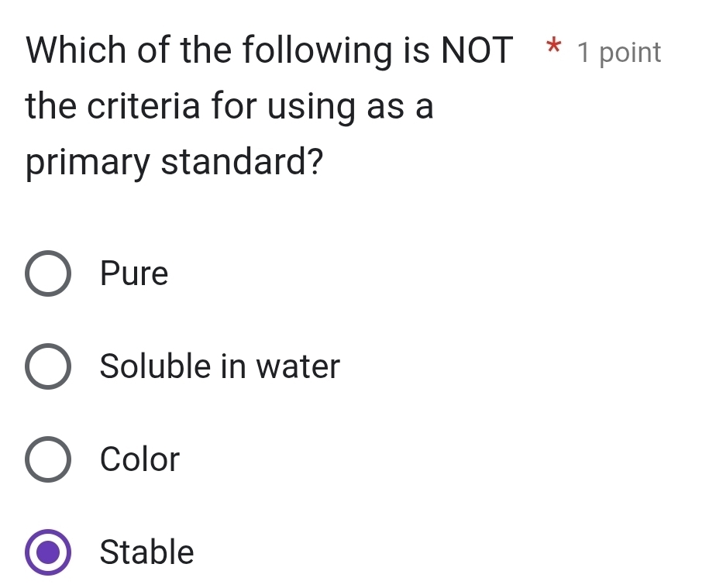This screenshot has height=588, width=716.
Task: Click the Color option label text
Action: [139, 459]
